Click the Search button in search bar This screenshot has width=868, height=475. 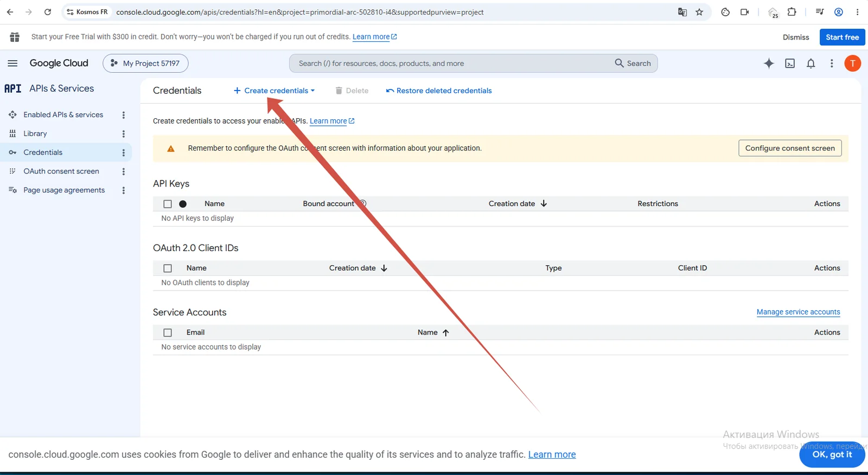633,63
